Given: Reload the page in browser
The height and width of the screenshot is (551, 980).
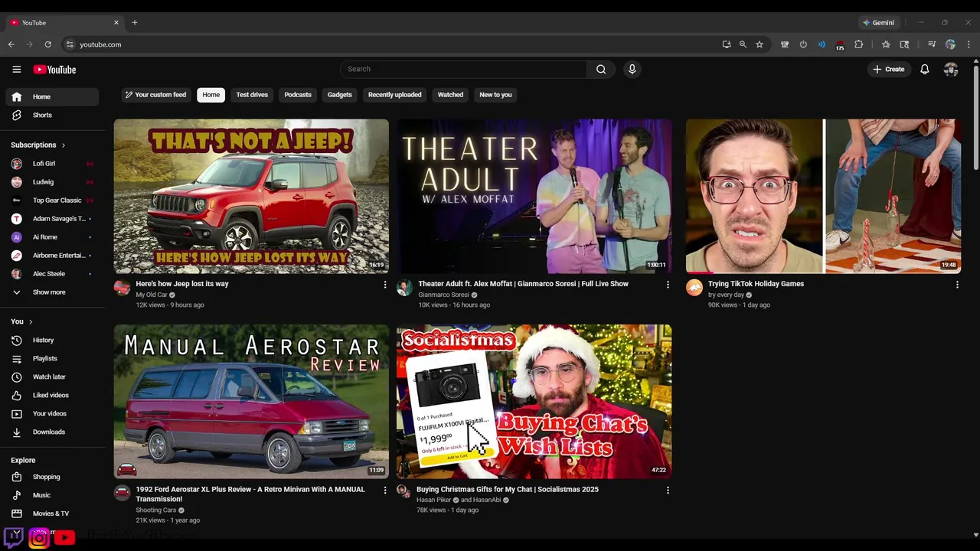Looking at the screenshot, I should (x=47, y=44).
